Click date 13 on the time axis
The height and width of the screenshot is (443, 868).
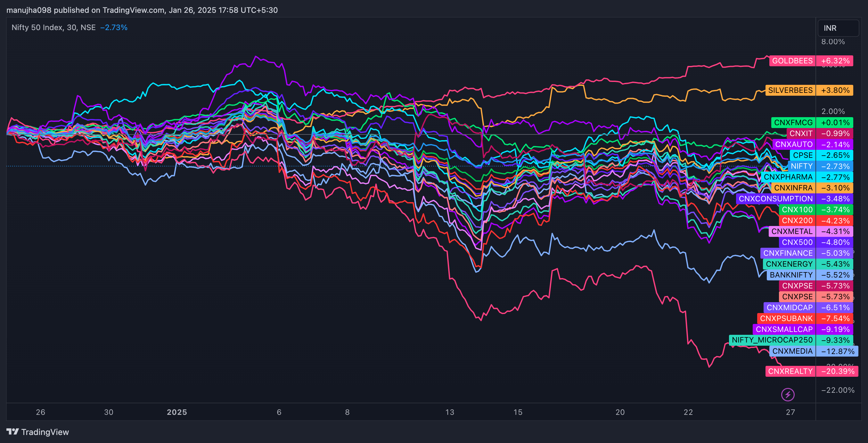click(x=449, y=412)
